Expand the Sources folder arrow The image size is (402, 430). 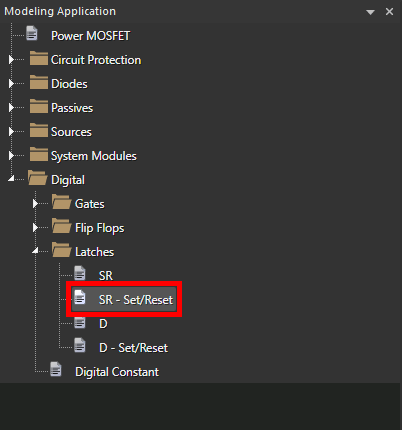[11, 132]
